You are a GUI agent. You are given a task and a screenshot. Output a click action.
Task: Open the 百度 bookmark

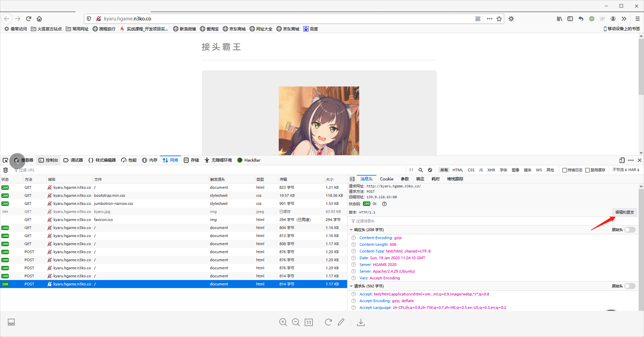(x=311, y=29)
